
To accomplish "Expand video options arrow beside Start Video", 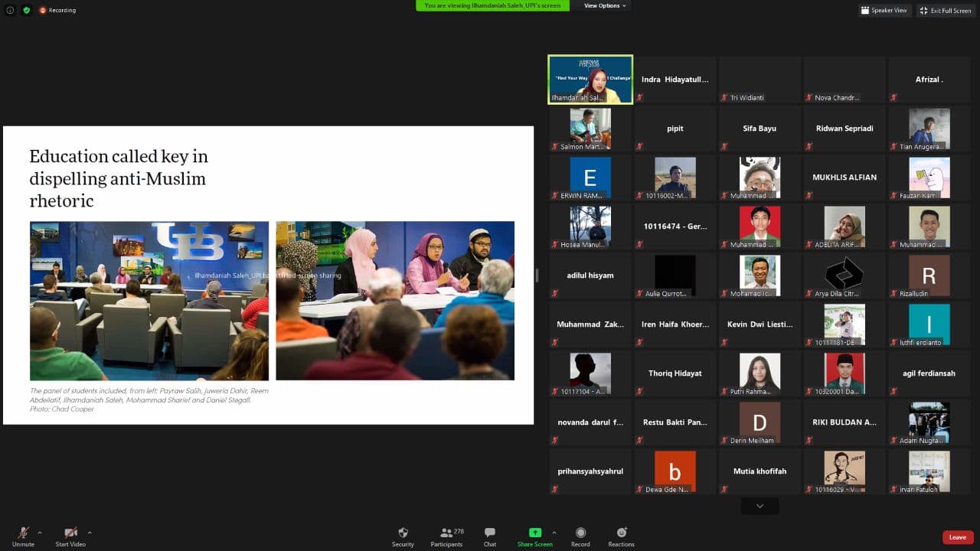I will click(90, 532).
